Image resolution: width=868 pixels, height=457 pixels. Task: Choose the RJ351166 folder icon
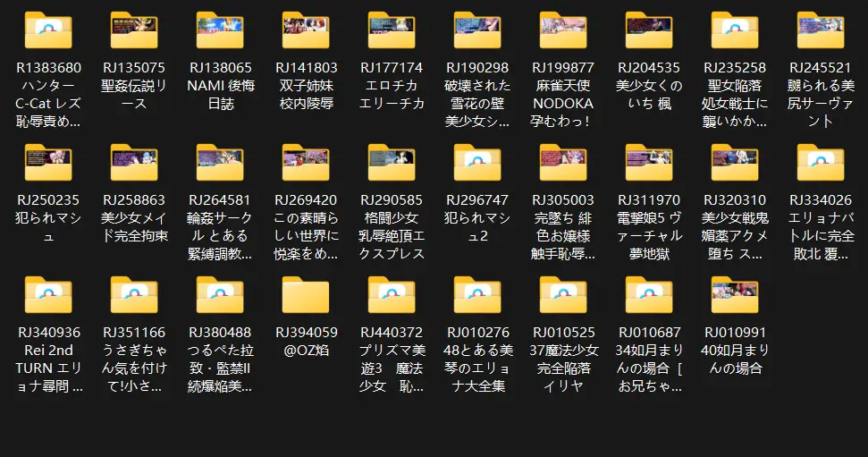(134, 295)
